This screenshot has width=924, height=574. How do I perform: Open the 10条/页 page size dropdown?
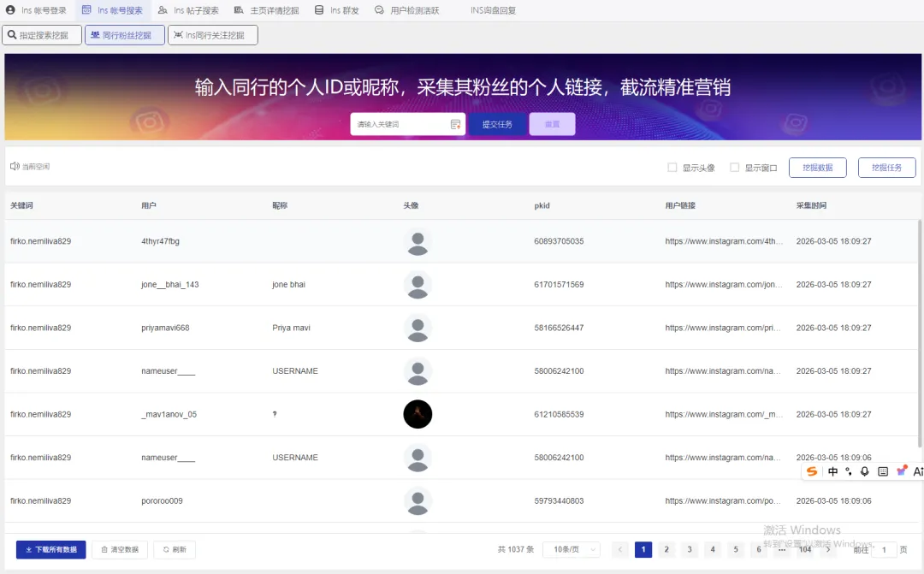click(572, 549)
